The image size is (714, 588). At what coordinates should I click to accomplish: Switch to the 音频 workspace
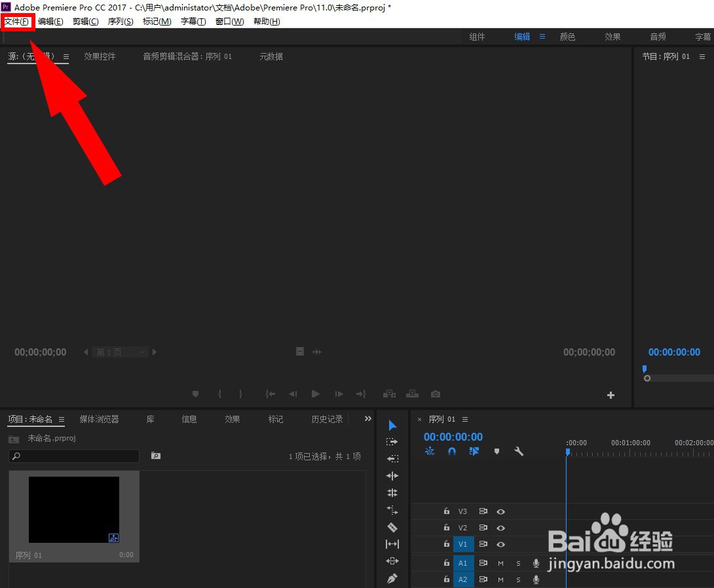pyautogui.click(x=658, y=37)
